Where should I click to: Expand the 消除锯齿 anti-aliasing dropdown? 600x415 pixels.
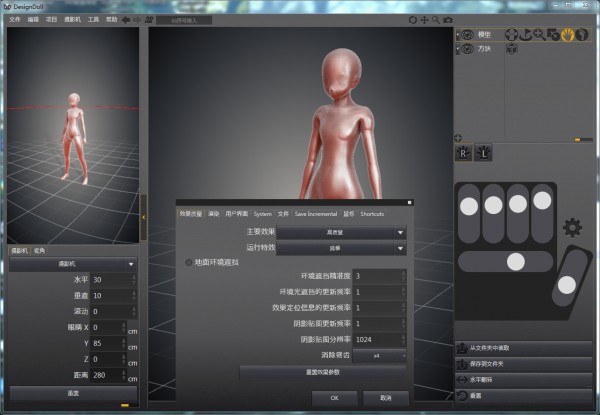(376, 355)
